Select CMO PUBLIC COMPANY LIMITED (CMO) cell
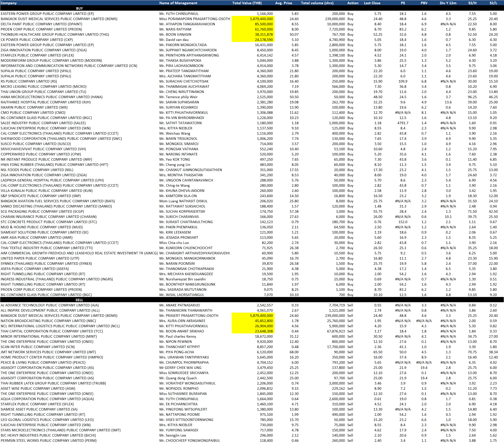Screen dimensions: 504x443 pyautogui.click(x=33, y=113)
